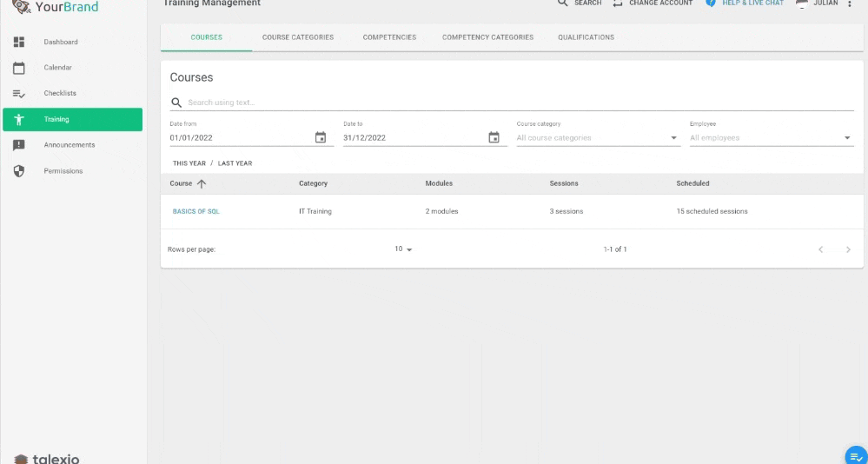This screenshot has width=868, height=464.
Task: Open the Announcements sidebar icon
Action: pos(19,145)
